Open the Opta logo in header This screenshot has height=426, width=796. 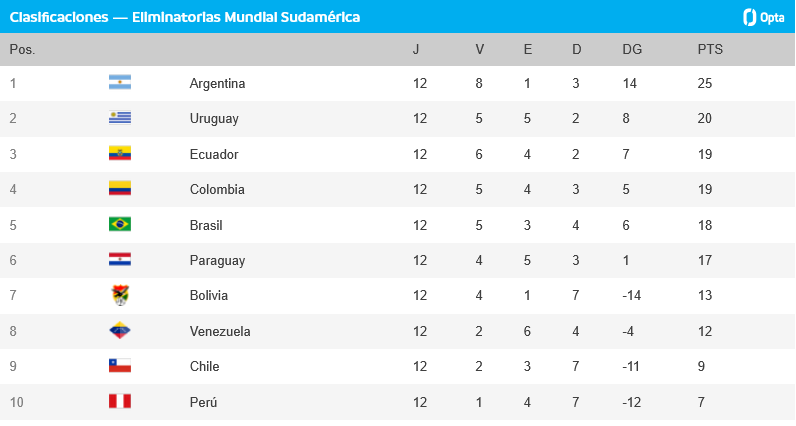(x=764, y=17)
